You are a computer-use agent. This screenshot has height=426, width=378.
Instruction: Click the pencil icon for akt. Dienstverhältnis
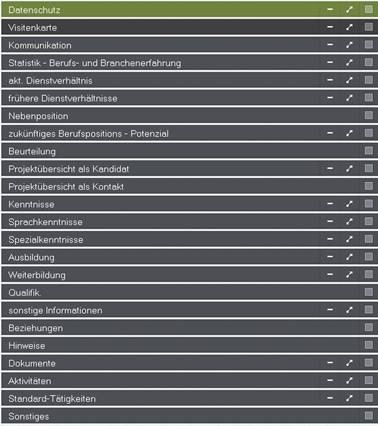tap(349, 80)
